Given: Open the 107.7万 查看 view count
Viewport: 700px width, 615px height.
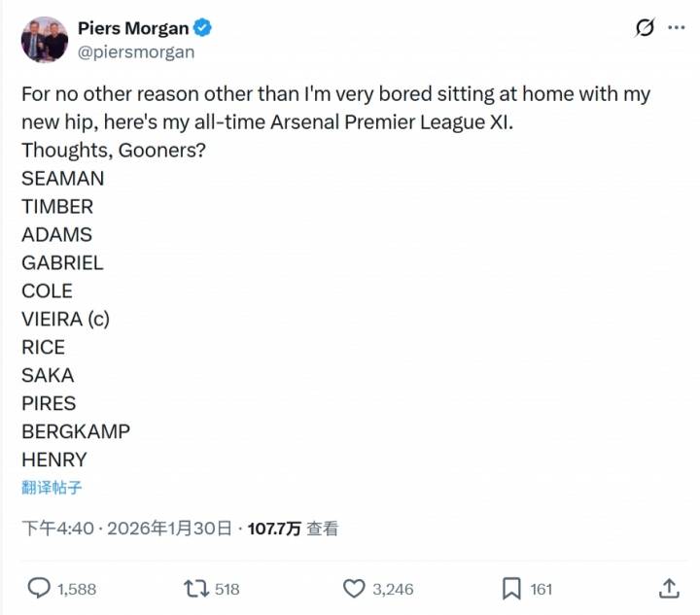Looking at the screenshot, I should coord(293,530).
